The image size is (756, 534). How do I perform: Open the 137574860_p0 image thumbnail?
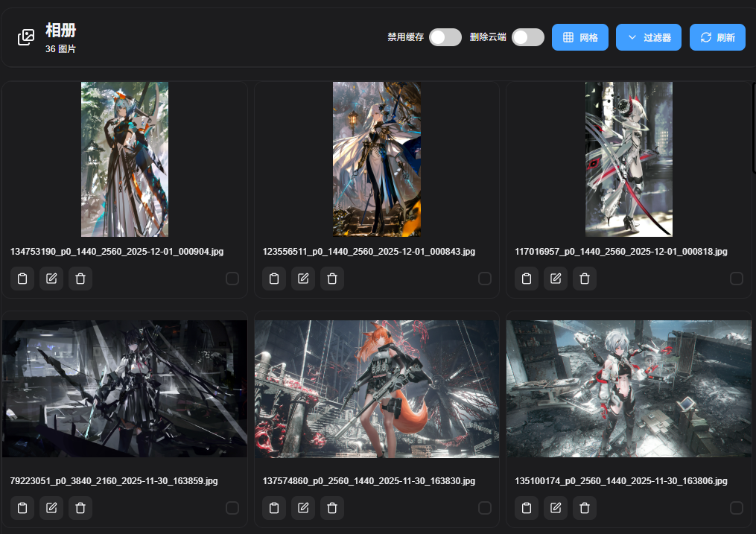(377, 388)
